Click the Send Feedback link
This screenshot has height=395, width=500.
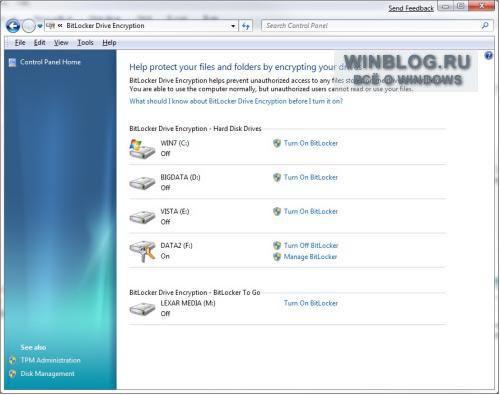click(x=411, y=8)
